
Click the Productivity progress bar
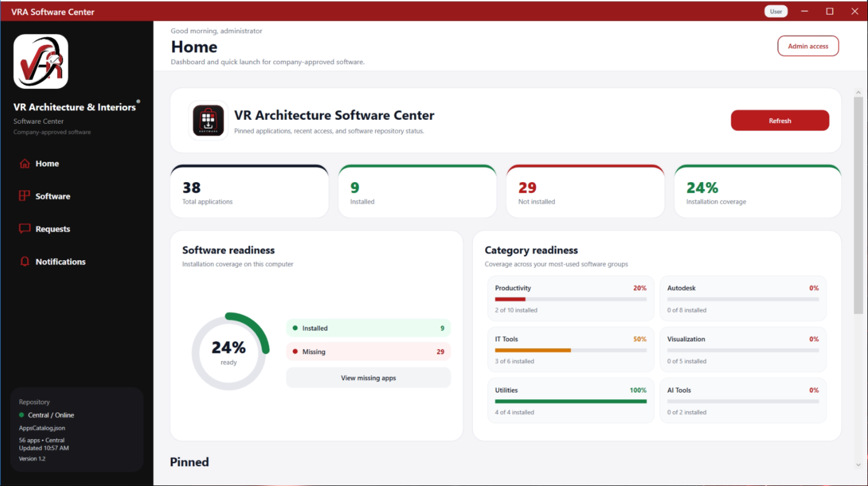pos(571,299)
